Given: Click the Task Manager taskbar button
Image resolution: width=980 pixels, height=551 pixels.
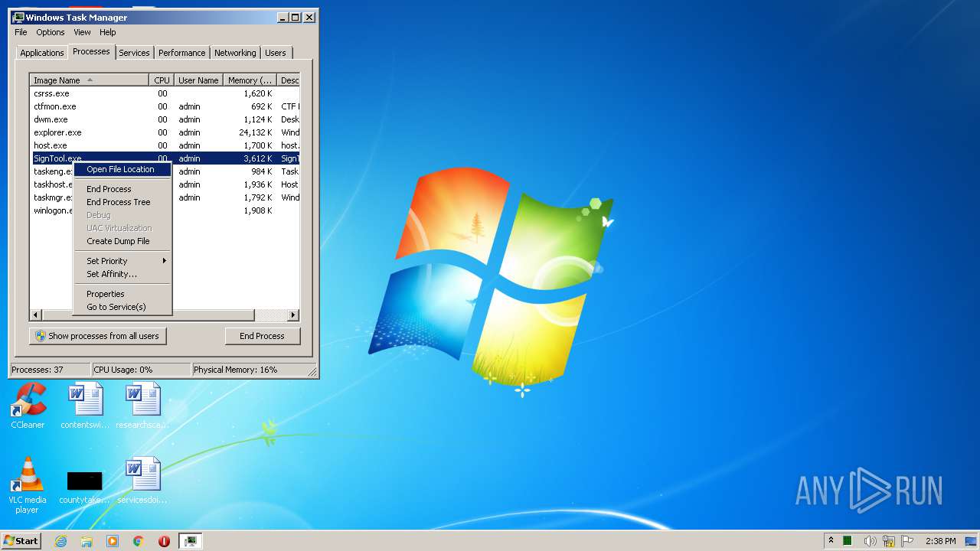Looking at the screenshot, I should [x=190, y=541].
